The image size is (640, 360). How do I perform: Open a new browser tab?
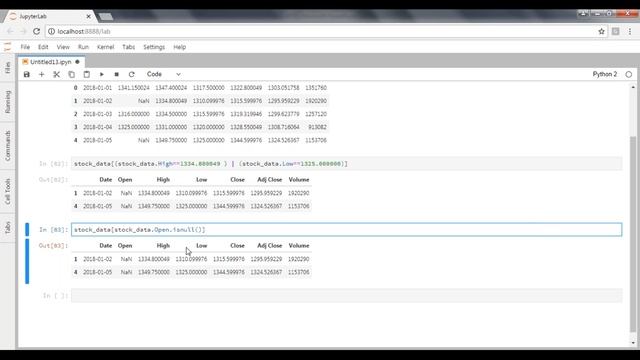[106, 16]
